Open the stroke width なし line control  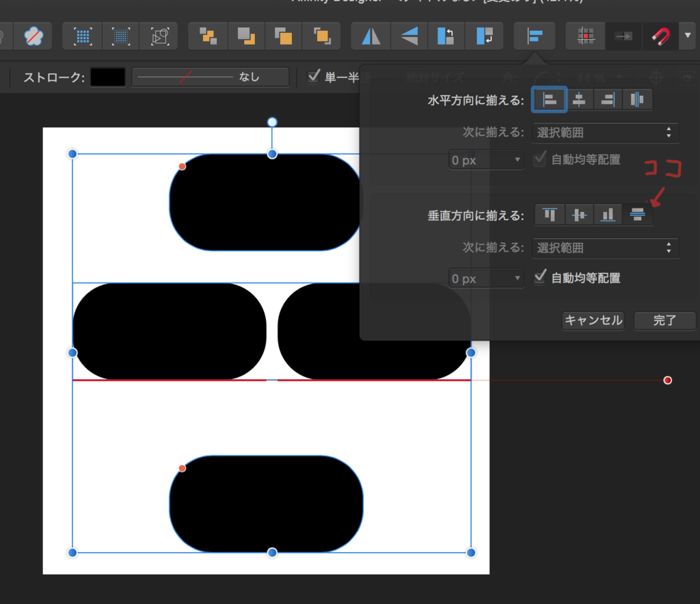click(x=211, y=77)
